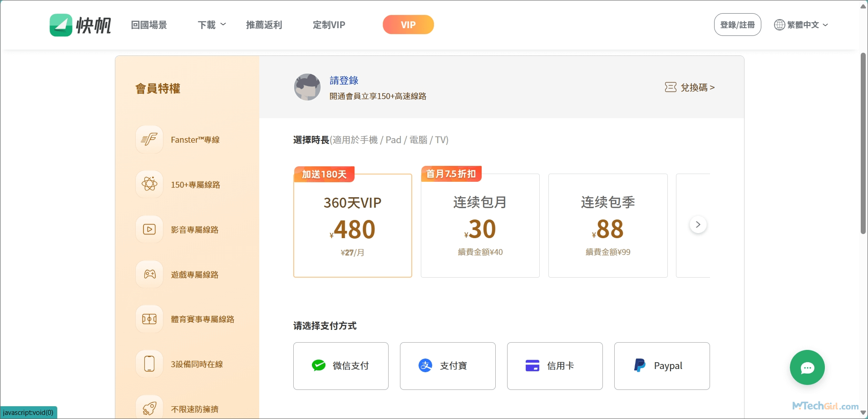Click the Fanster dedicated line icon
Screen dimensions: 868x419
coord(149,140)
